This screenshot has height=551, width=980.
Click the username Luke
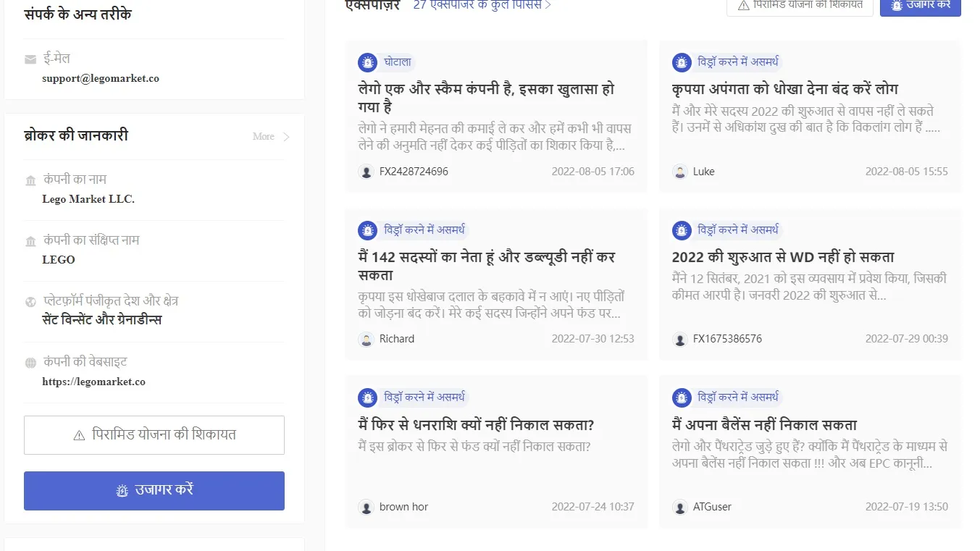coord(704,172)
